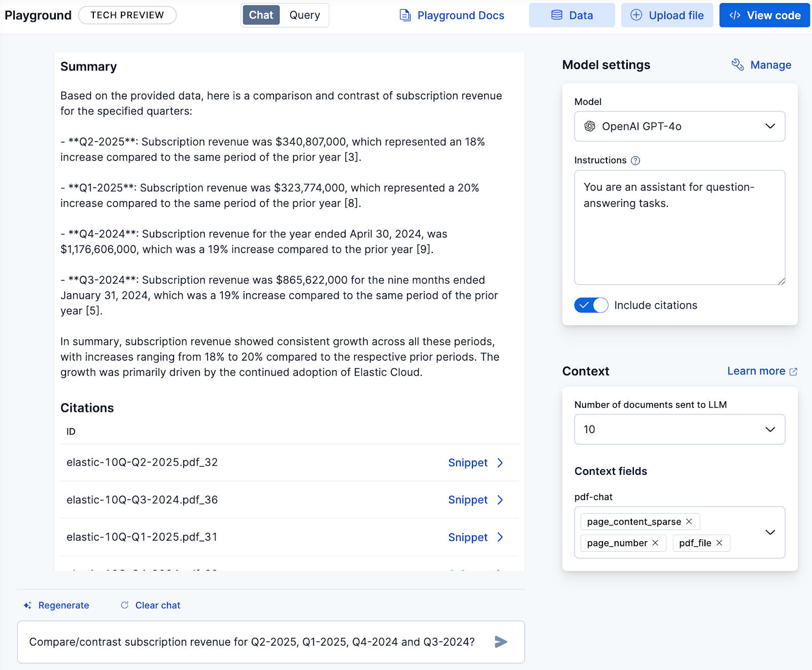
Task: Click the Manage wrench icon
Action: coord(737,65)
